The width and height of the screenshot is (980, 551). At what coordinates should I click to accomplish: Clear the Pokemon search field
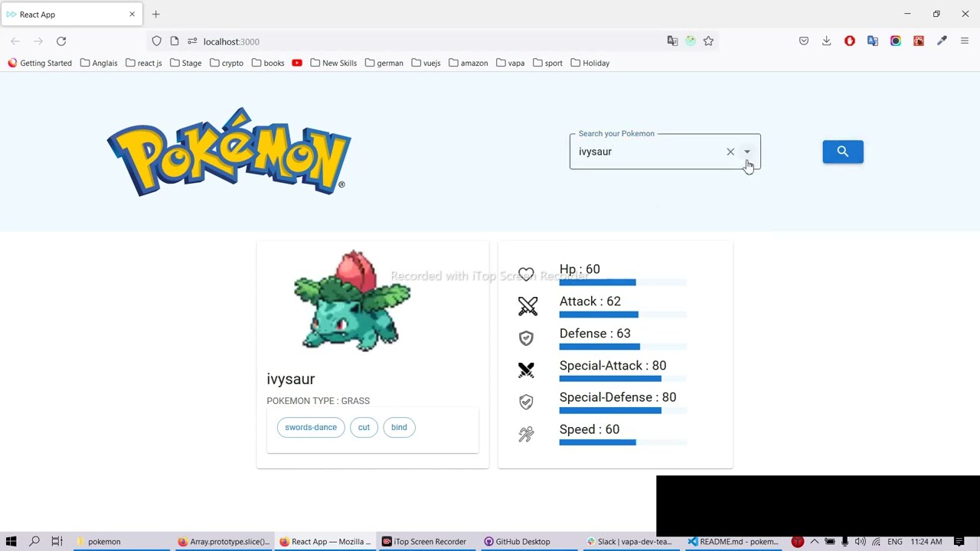coord(730,152)
